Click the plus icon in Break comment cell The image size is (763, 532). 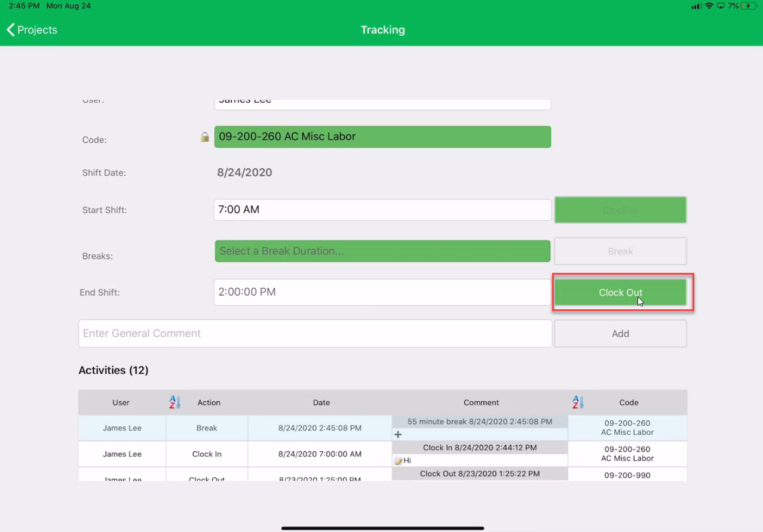click(398, 435)
